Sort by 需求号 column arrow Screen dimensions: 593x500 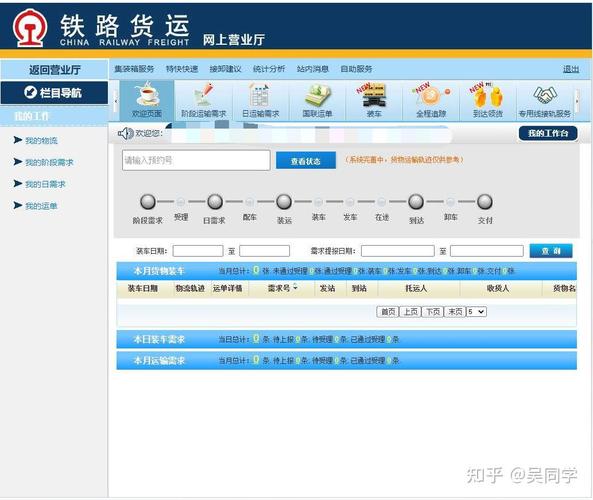pyautogui.click(x=295, y=287)
